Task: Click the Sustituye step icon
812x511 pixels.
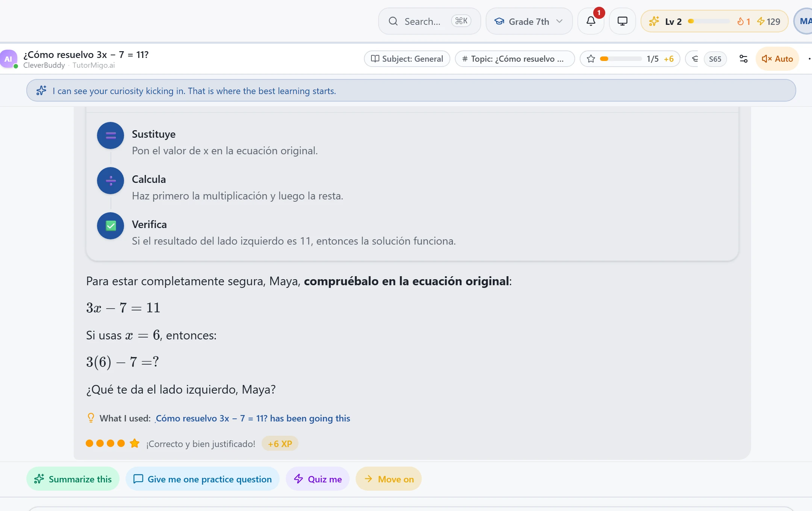Action: [111, 135]
